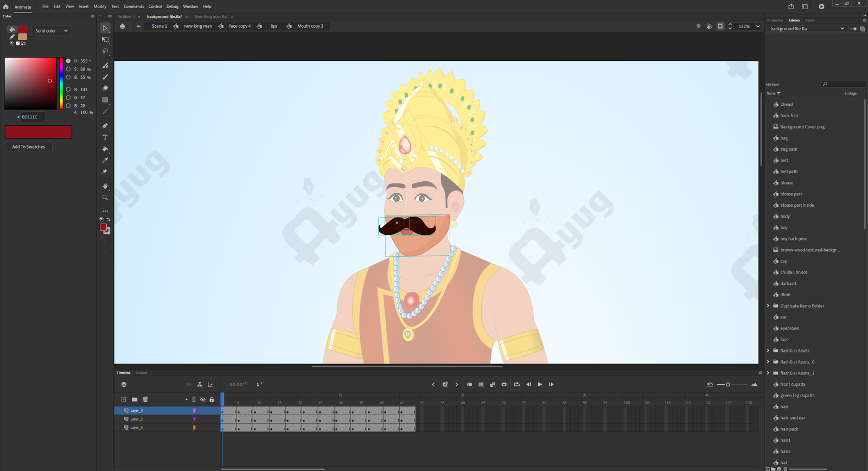The height and width of the screenshot is (471, 868).
Task: Select the Hue radio button
Action: (68, 61)
